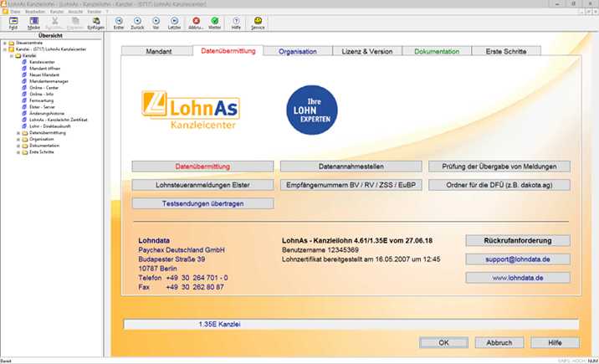Screen dimensions: 599x364
Task: Expand the Steuerzentrale tree node
Action: (4, 44)
